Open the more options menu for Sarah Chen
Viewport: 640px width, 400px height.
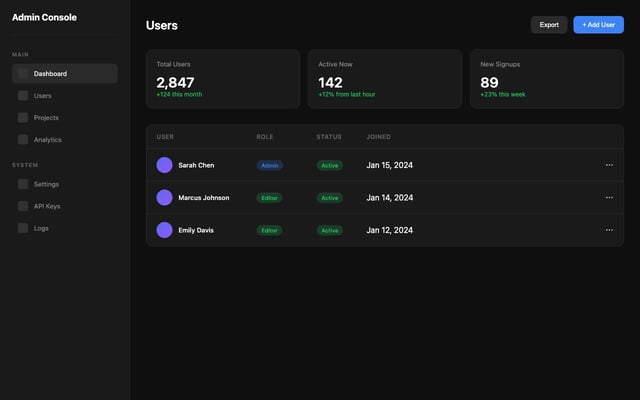coord(609,165)
